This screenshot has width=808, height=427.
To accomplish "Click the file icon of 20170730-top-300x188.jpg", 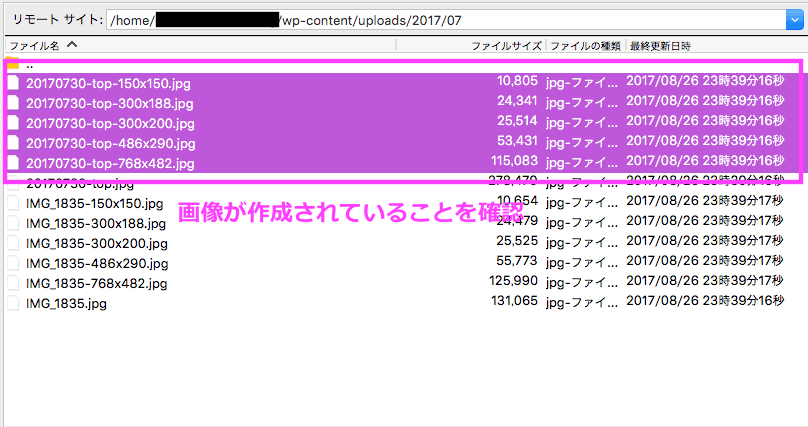I will [13, 103].
